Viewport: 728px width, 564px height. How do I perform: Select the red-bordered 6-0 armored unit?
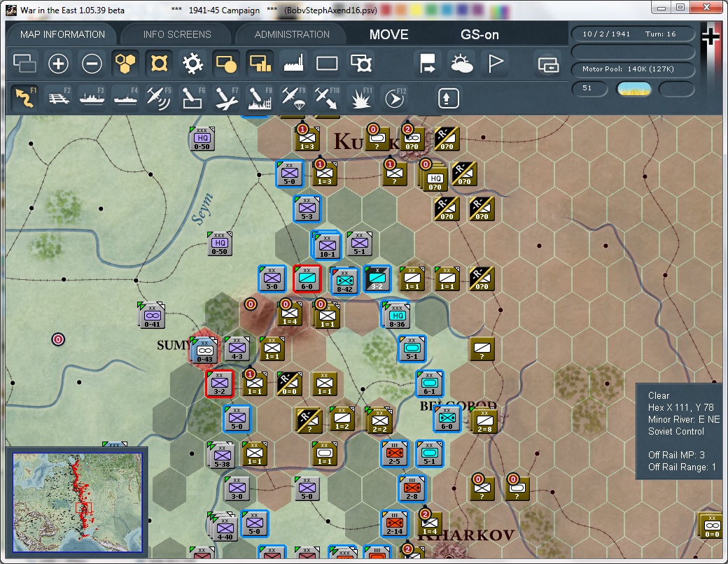tap(307, 279)
